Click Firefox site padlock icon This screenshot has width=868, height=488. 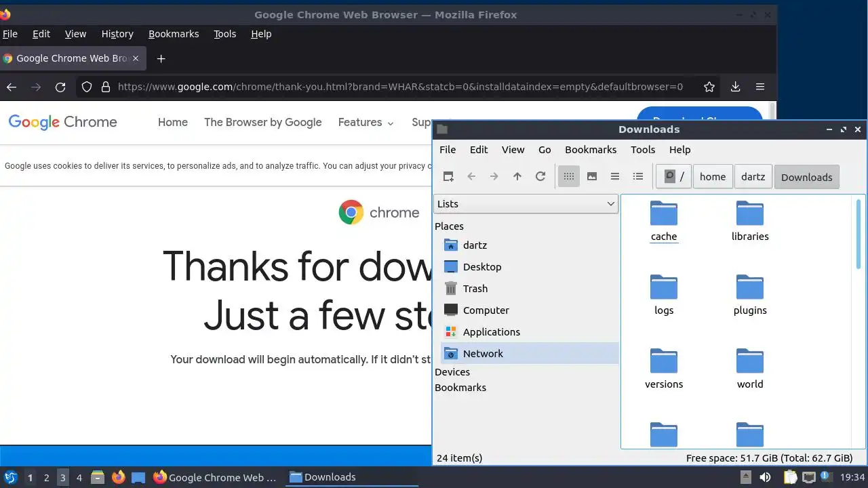tap(105, 87)
